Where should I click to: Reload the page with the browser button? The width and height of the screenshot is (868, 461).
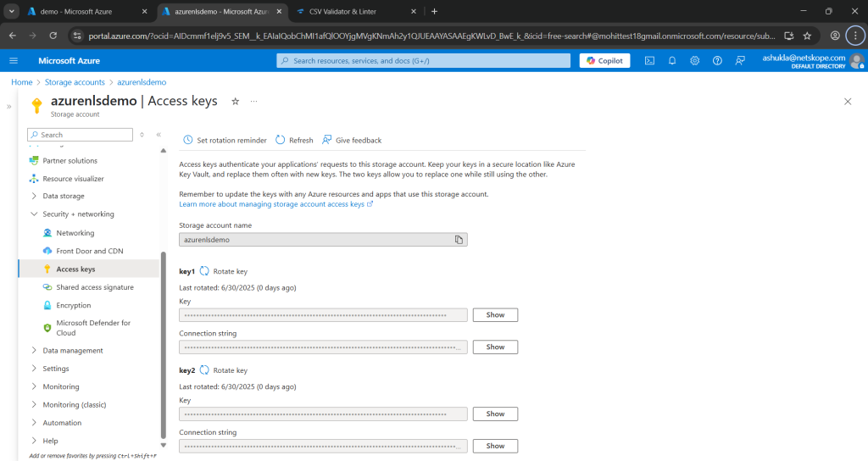coord(53,36)
